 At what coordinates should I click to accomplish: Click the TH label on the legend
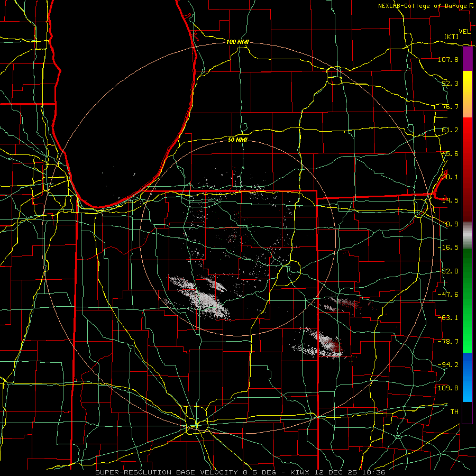(x=454, y=411)
